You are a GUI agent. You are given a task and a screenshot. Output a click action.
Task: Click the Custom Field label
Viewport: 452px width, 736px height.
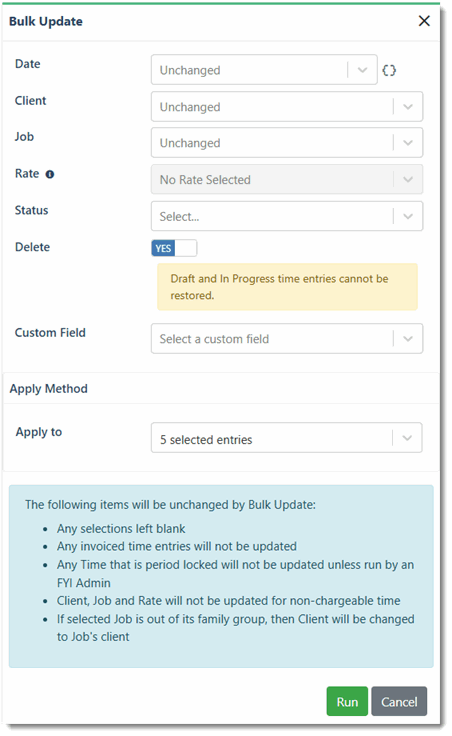coord(50,333)
